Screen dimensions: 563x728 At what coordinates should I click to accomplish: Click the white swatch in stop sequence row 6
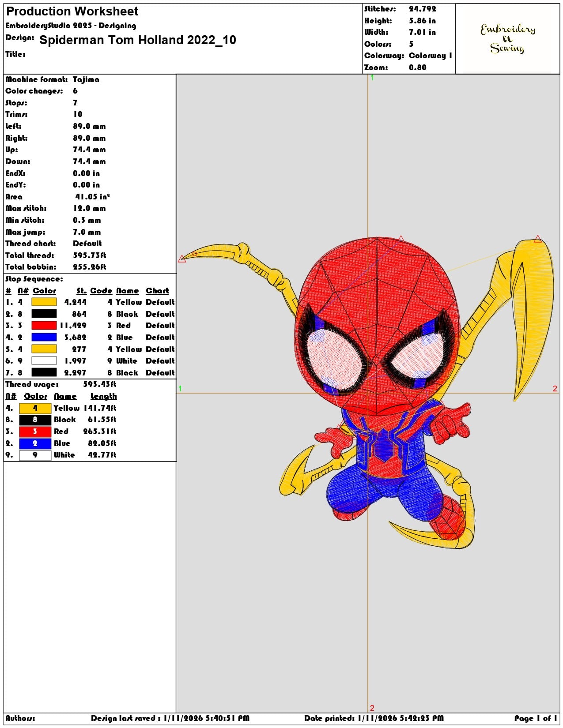(x=44, y=360)
